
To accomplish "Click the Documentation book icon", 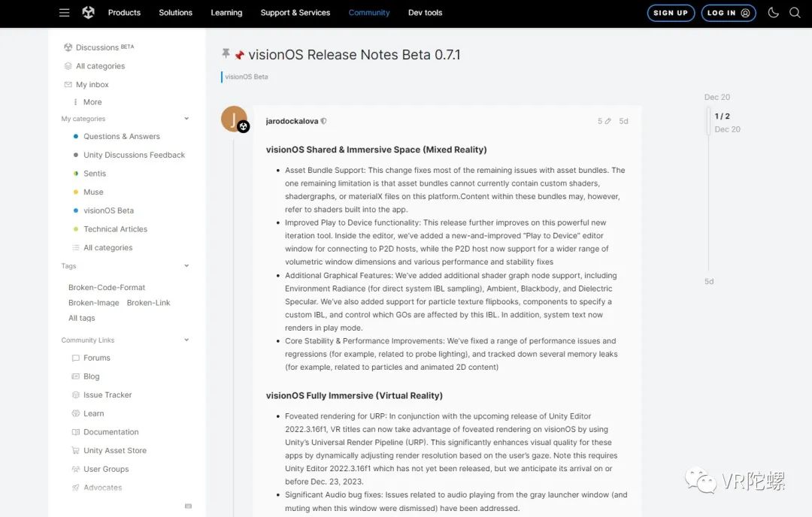I will point(76,432).
